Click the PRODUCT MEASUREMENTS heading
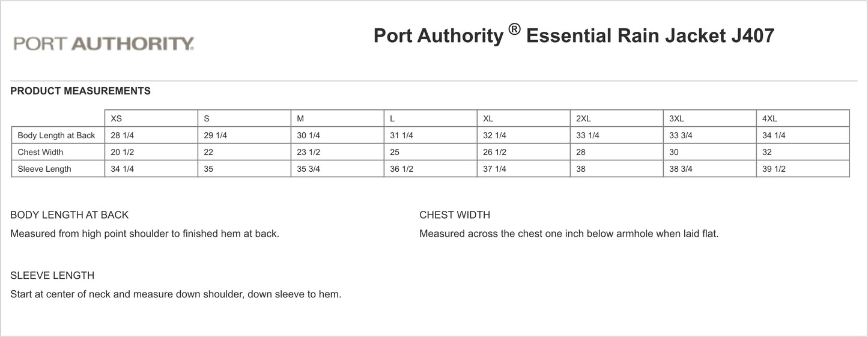This screenshot has height=337, width=868. pyautogui.click(x=80, y=91)
